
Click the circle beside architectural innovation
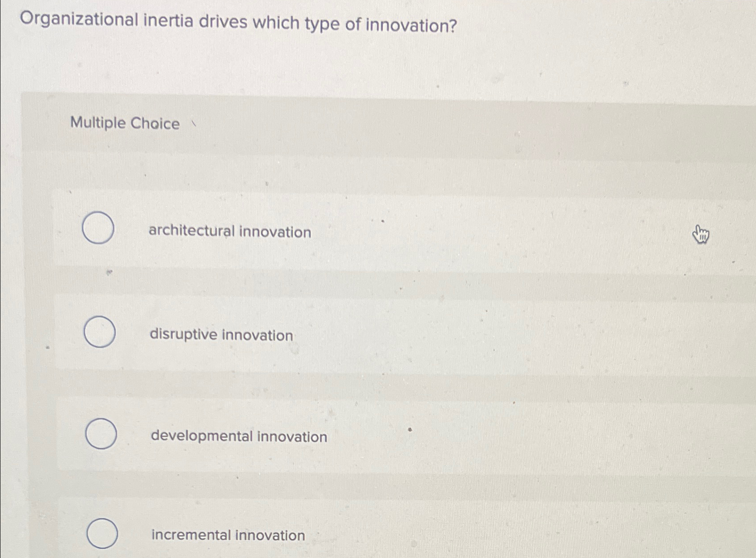click(x=99, y=229)
